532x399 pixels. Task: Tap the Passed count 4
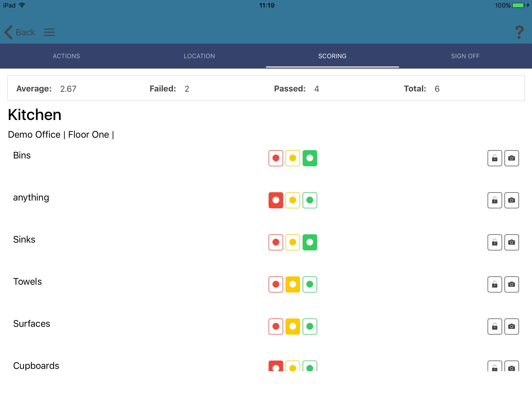(x=317, y=89)
